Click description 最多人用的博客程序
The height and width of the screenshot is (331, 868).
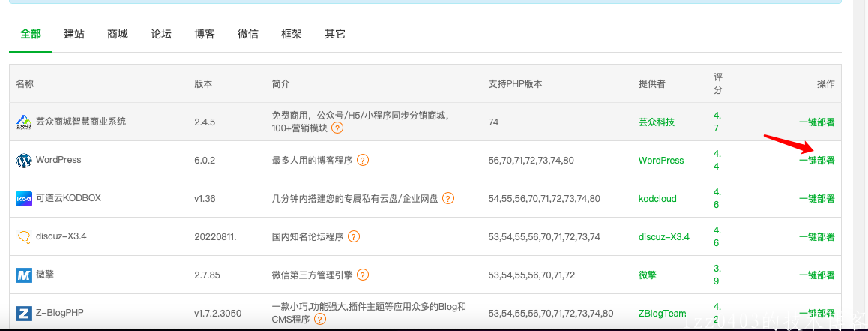pyautogui.click(x=313, y=160)
